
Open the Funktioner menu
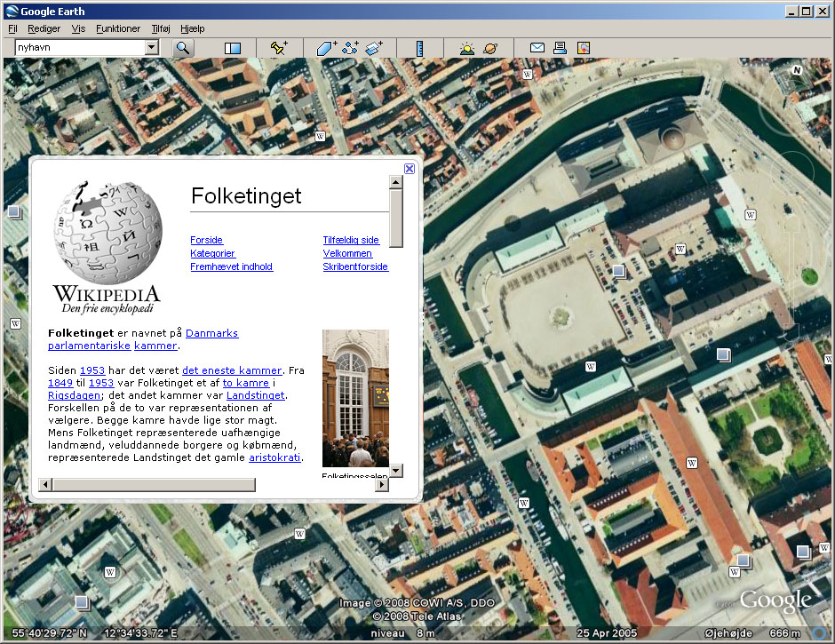[x=118, y=28]
